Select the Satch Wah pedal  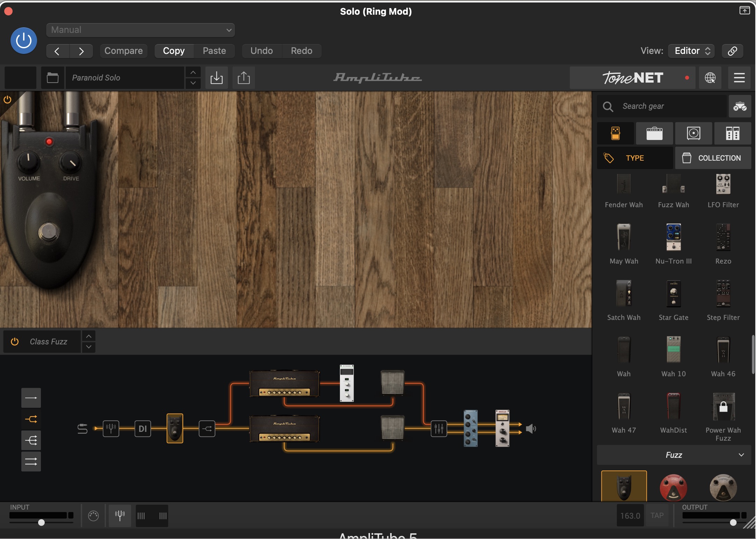[624, 300]
